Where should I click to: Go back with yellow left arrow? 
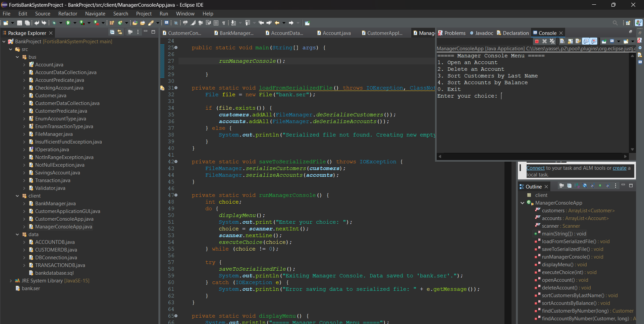[x=277, y=23]
